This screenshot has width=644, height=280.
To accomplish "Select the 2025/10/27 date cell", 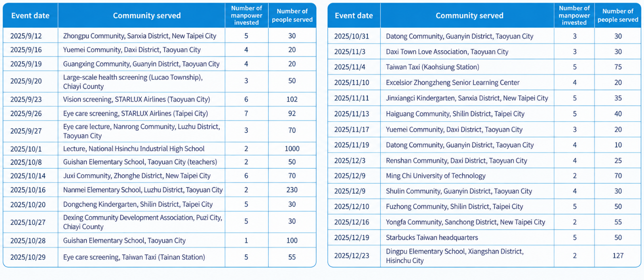I will click(x=28, y=222).
